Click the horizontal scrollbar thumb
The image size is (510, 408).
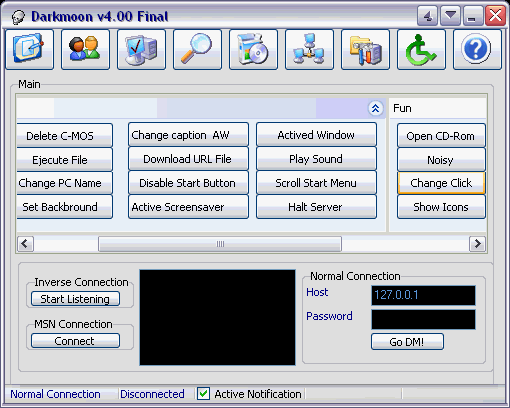pos(220,244)
